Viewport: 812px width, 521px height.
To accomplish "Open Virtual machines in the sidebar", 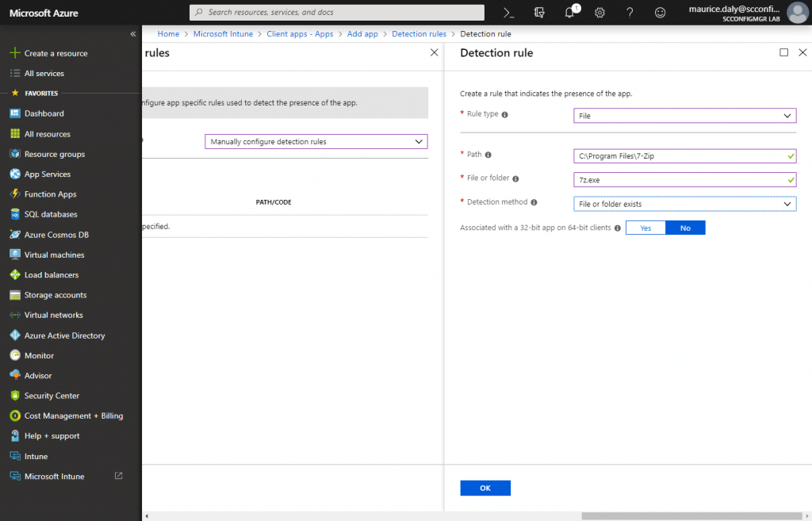I will click(x=54, y=255).
